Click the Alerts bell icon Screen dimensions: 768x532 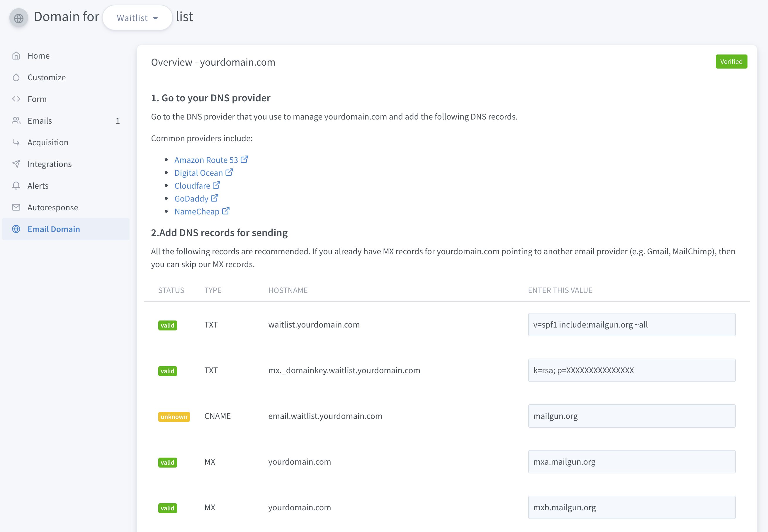click(x=16, y=186)
